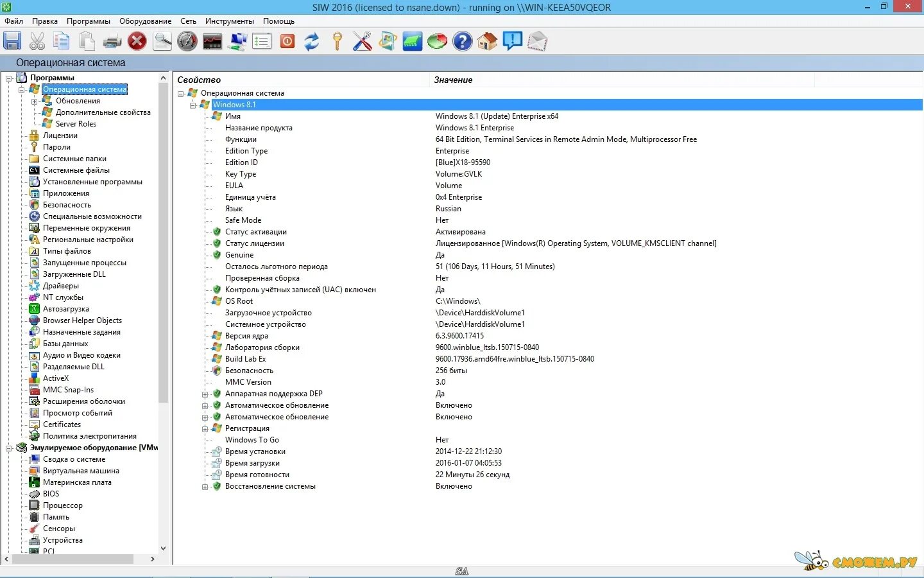Image resolution: width=924 pixels, height=578 pixels.
Task: Select Память in the tree
Action: click(56, 517)
